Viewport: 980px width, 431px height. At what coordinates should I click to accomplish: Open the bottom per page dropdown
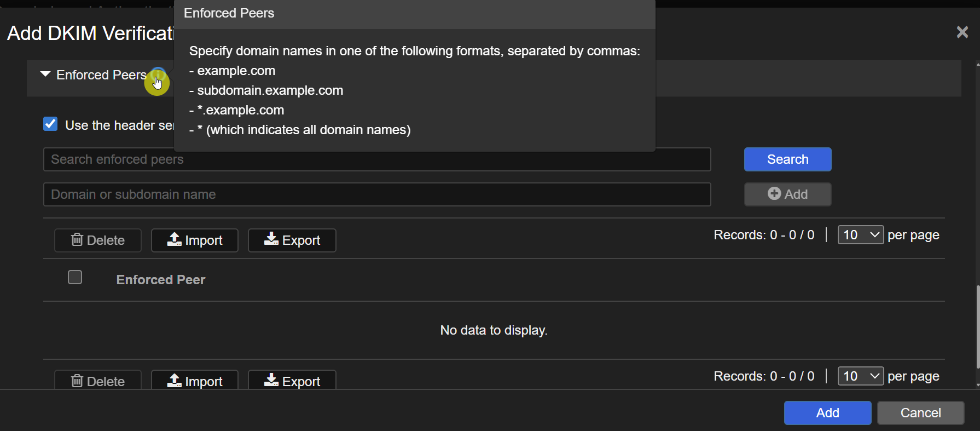(860, 376)
